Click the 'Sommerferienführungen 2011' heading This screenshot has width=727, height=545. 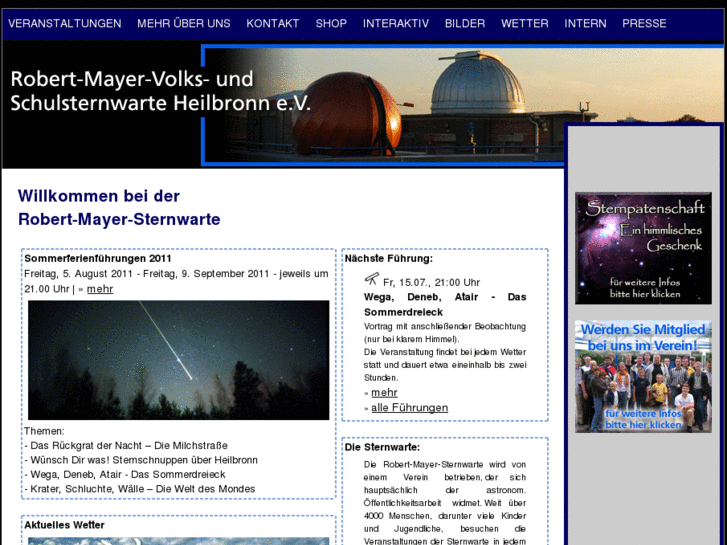pyautogui.click(x=98, y=259)
